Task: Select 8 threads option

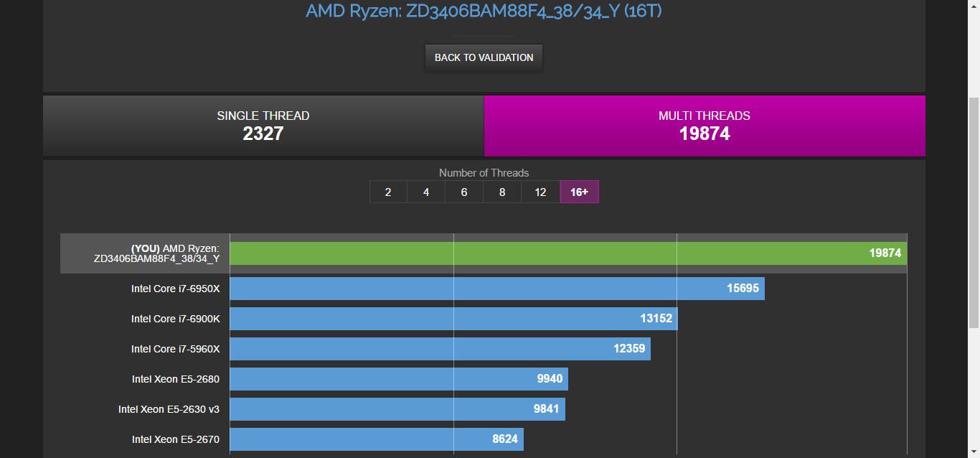Action: coord(502,192)
